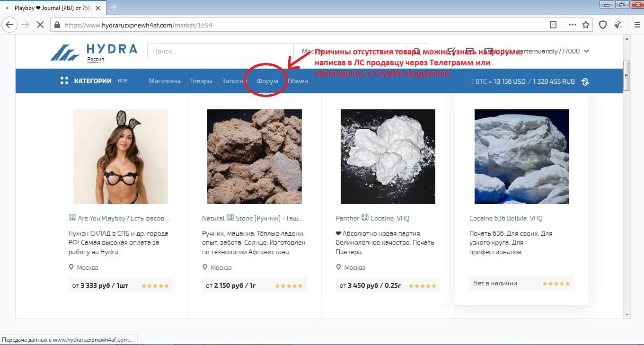Image resolution: width=644 pixels, height=345 pixels.
Task: Click the browser back arrow button
Action: (10, 25)
